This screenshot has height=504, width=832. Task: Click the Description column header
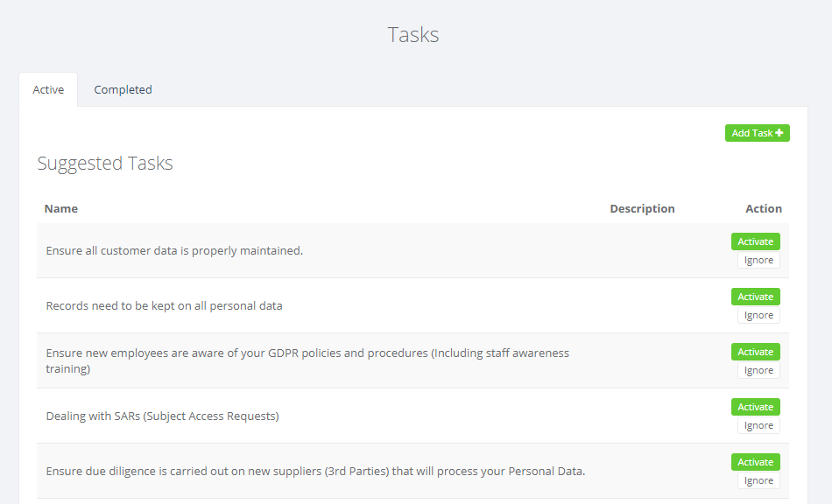click(x=642, y=208)
